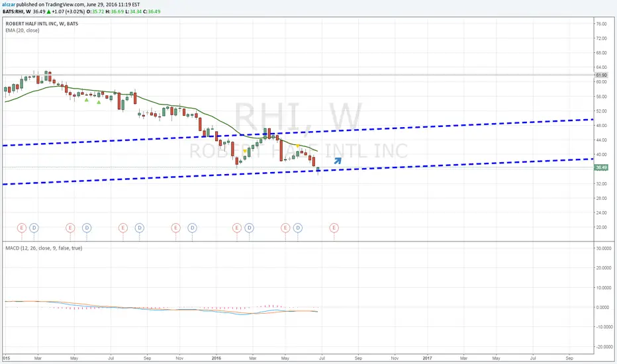This screenshot has width=617, height=364.
Task: Click the earnings E marker just before November 2015
Action: pos(175,228)
